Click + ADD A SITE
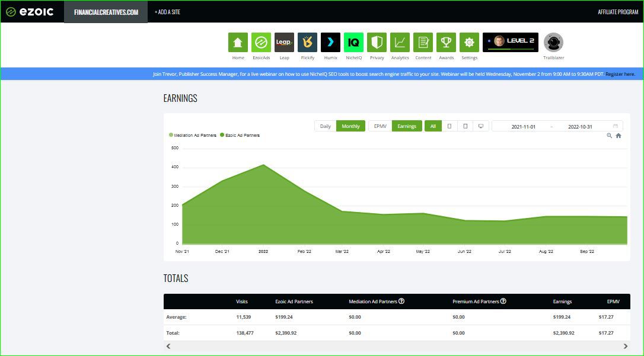The image size is (644, 356). click(167, 12)
